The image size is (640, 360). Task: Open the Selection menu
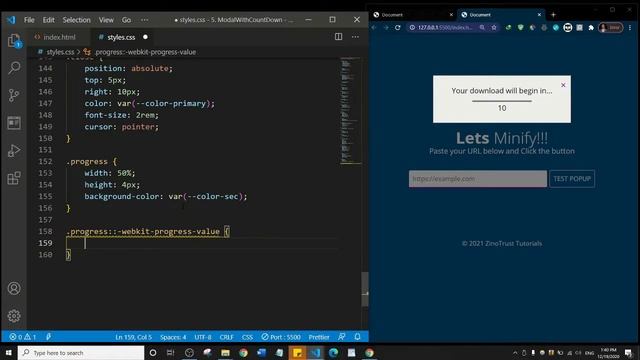(76, 20)
